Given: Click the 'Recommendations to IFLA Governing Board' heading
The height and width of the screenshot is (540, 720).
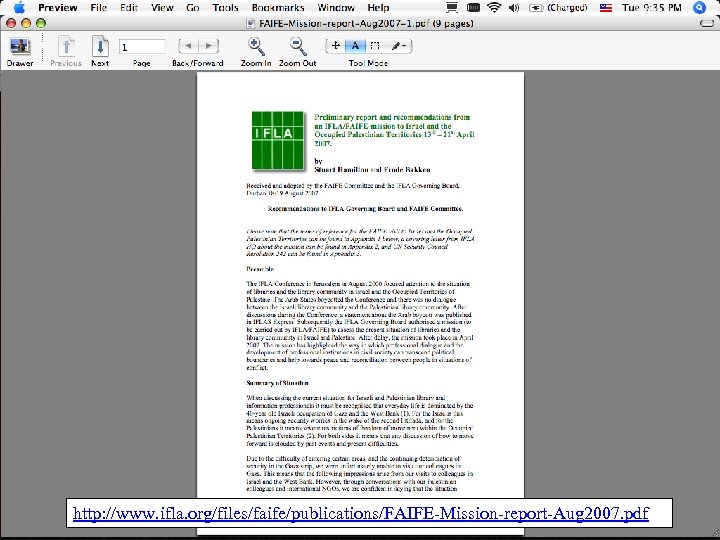Looking at the screenshot, I should (x=366, y=209).
